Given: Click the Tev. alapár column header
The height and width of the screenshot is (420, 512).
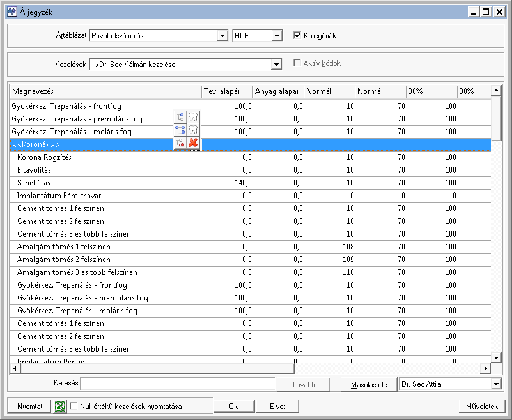Looking at the screenshot, I should pos(228,91).
